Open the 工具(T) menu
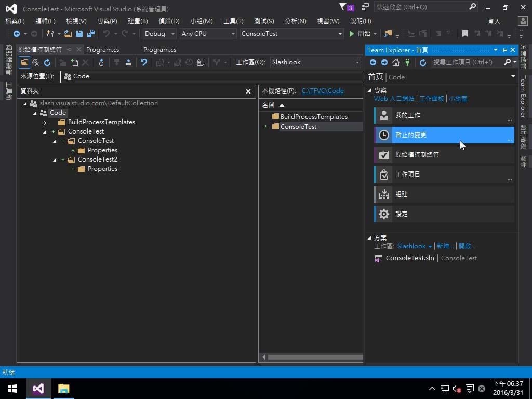 click(x=233, y=21)
